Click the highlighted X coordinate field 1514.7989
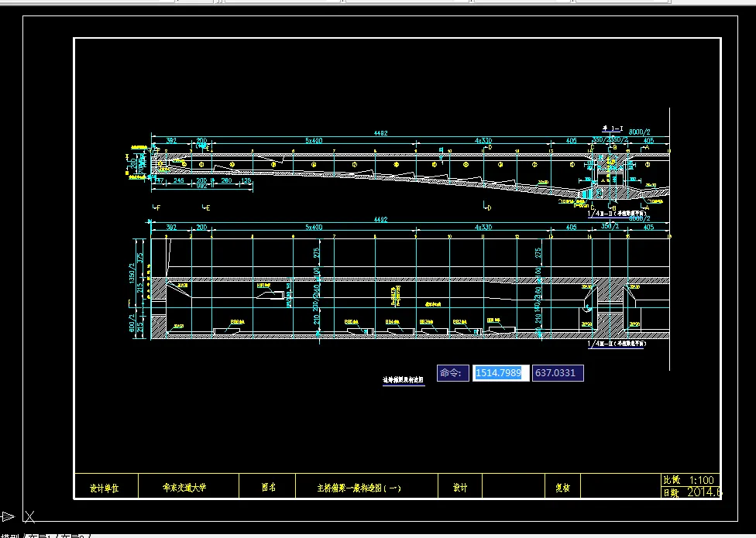This screenshot has height=538, width=756. click(500, 373)
